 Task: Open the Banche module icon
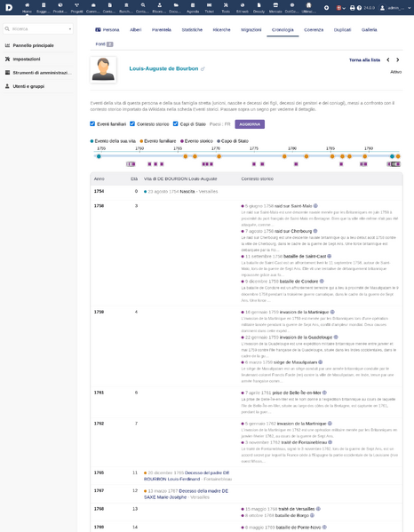pos(126,5)
